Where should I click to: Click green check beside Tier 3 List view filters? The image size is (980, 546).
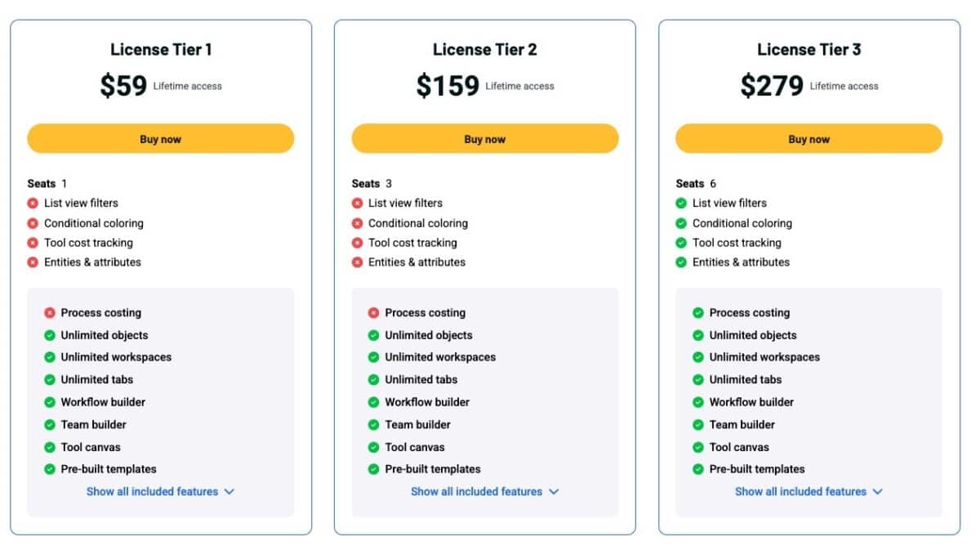coord(681,204)
